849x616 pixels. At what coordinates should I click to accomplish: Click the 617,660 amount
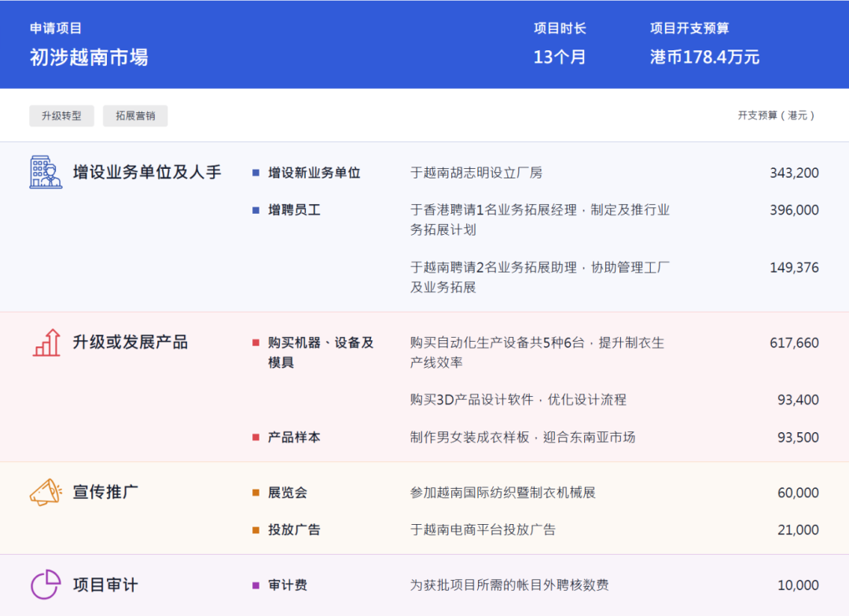click(x=794, y=343)
